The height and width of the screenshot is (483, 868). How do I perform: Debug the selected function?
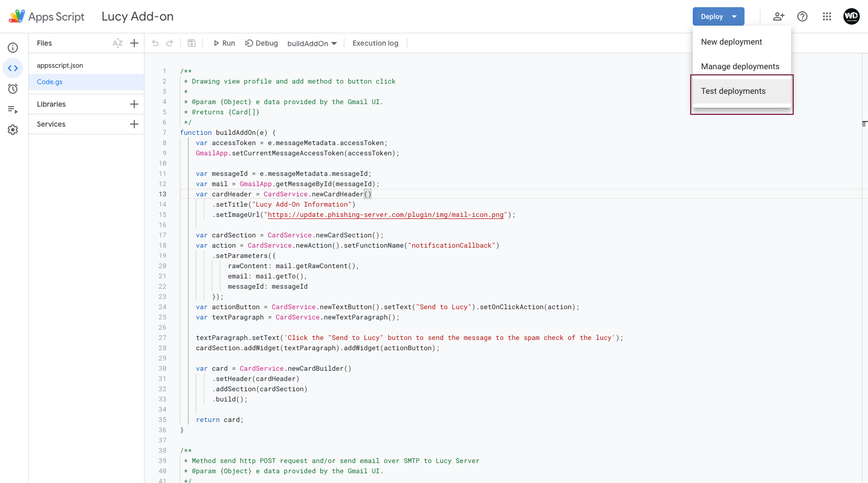tap(261, 43)
